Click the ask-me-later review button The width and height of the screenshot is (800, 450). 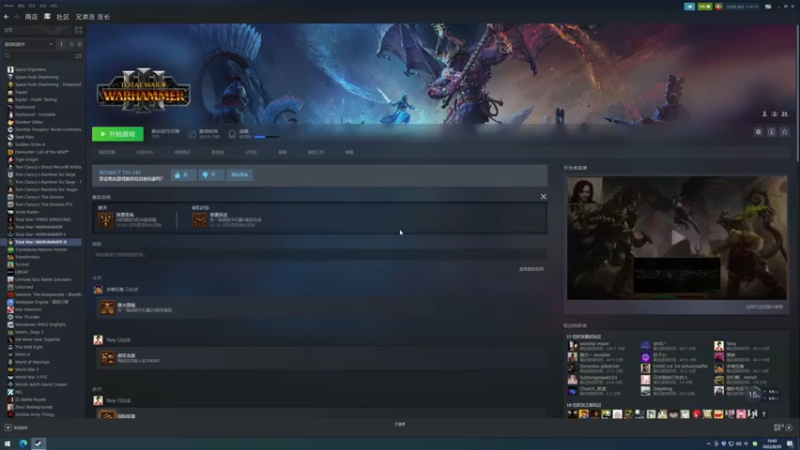point(239,174)
